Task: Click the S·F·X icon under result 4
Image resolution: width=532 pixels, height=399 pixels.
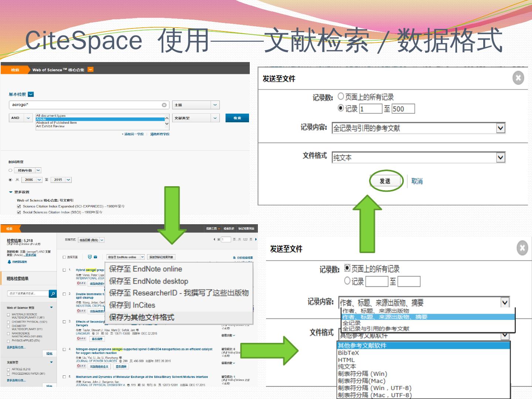Action: point(82,366)
